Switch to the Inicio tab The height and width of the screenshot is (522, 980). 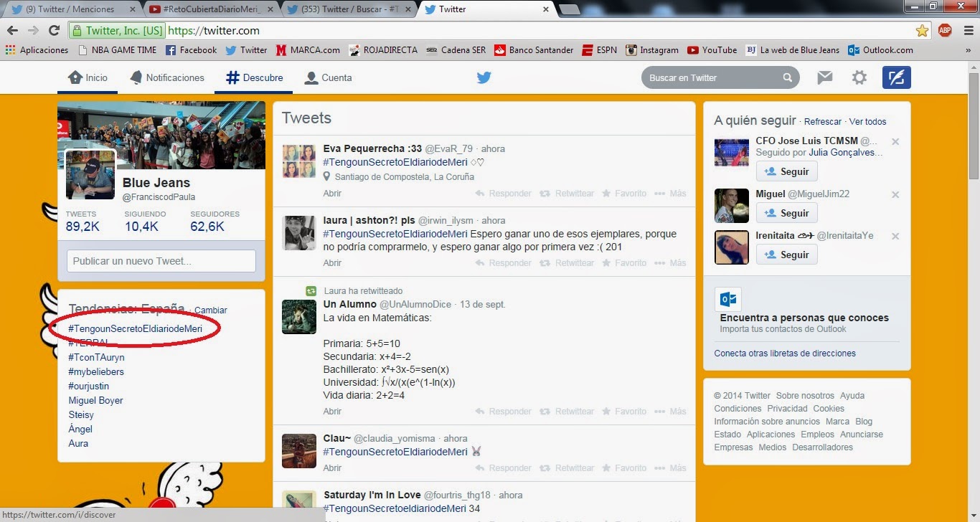click(88, 77)
